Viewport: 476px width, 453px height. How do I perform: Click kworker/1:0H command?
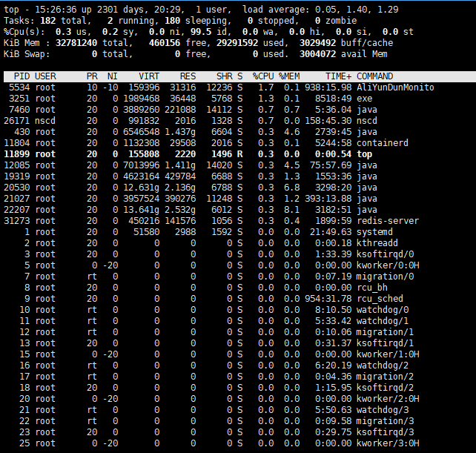388,354
